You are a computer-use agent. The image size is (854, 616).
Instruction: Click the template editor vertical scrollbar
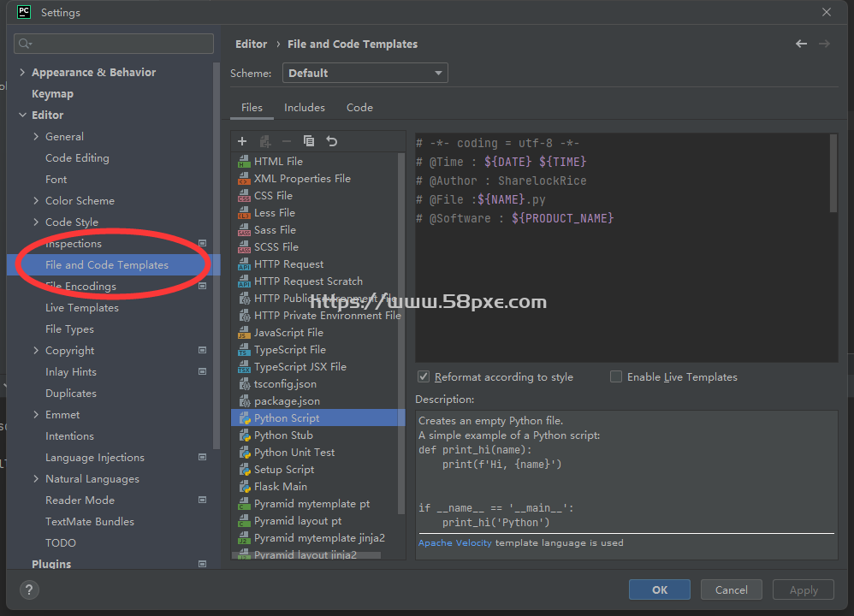(833, 173)
